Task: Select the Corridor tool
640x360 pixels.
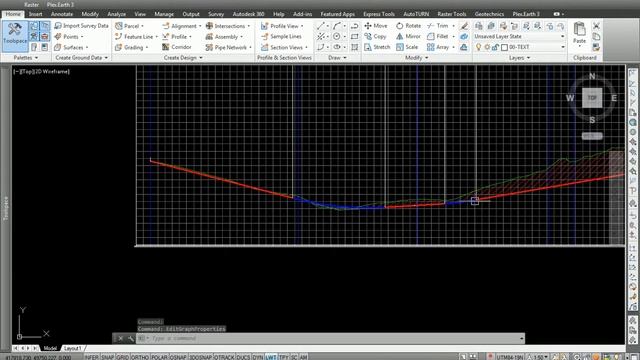Action: coord(177,47)
